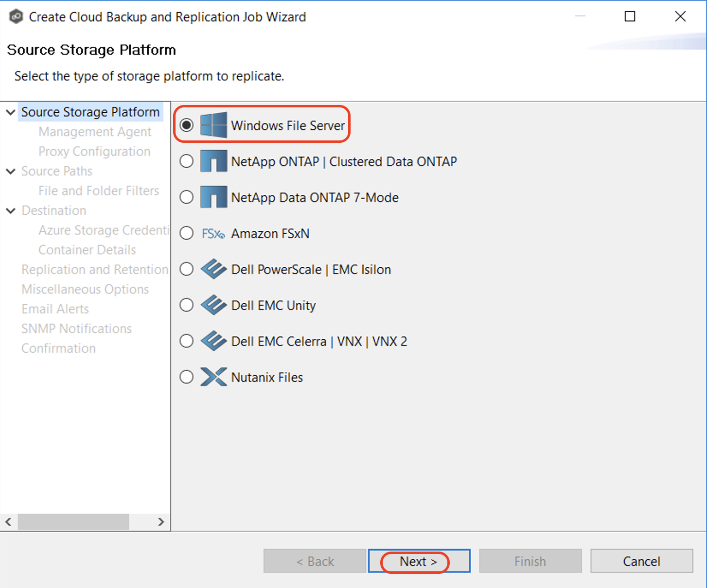Click the wizard app icon in title bar
Viewport: 707px width, 588px height.
pyautogui.click(x=16, y=17)
